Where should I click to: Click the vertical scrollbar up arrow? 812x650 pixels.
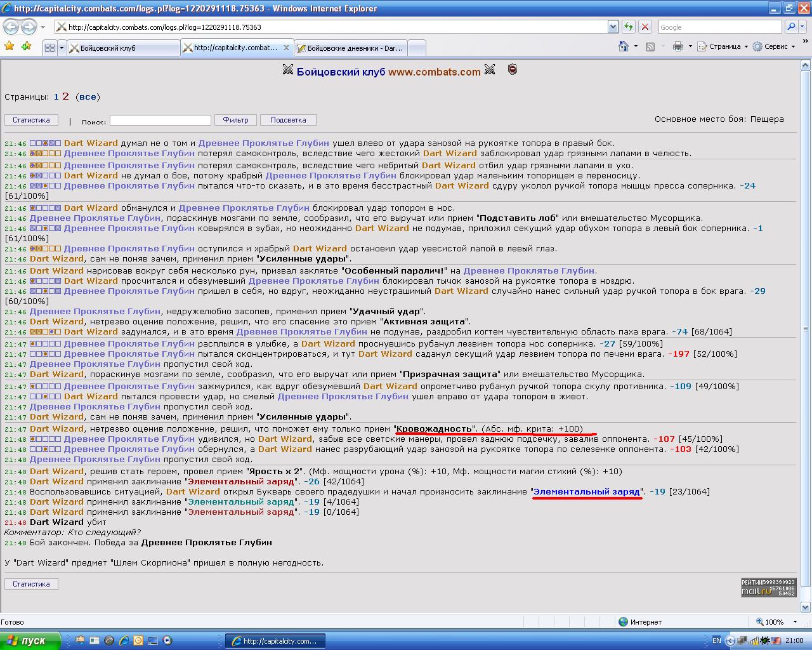pos(806,65)
